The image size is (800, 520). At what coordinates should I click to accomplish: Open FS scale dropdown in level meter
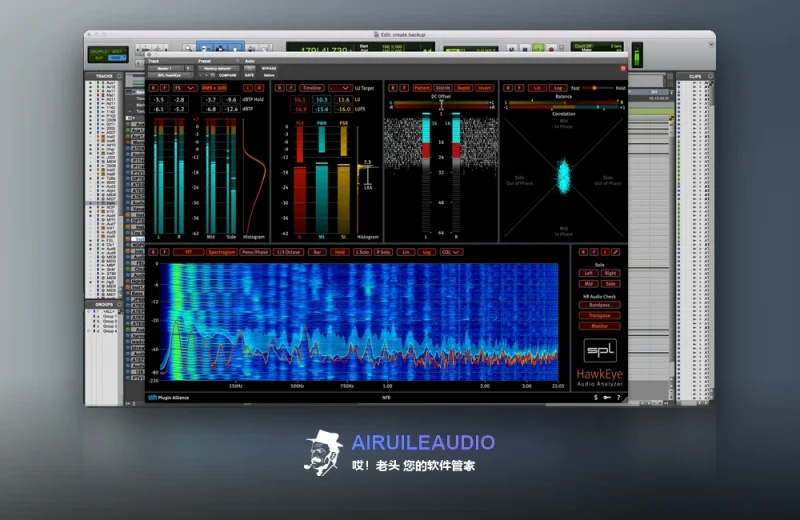pyautogui.click(x=184, y=88)
